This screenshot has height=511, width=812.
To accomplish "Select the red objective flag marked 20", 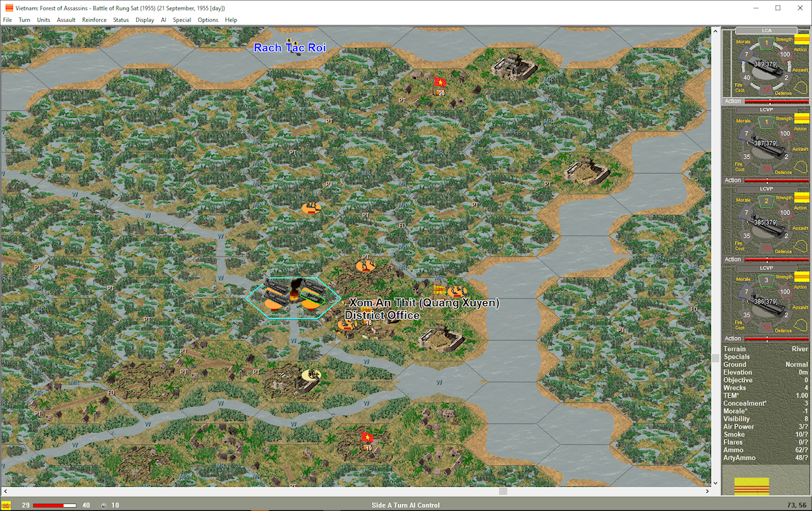I will coord(440,83).
